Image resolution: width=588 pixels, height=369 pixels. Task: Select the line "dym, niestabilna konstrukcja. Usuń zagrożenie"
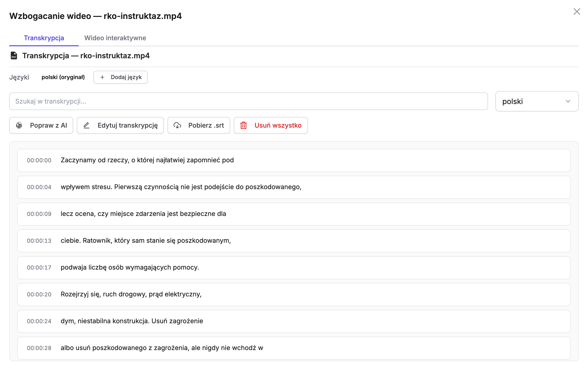(294, 321)
